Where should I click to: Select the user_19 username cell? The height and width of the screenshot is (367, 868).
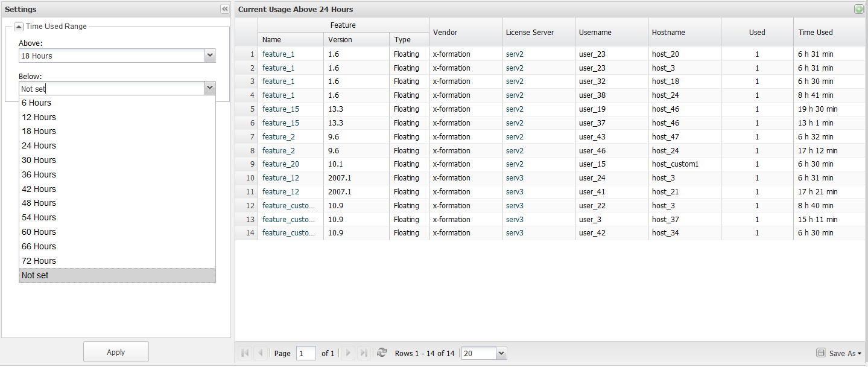point(611,109)
